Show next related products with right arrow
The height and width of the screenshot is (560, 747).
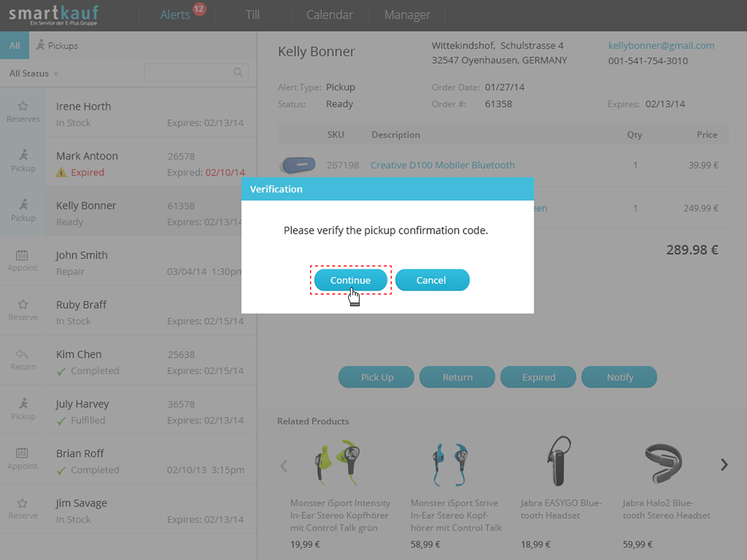[x=724, y=465]
